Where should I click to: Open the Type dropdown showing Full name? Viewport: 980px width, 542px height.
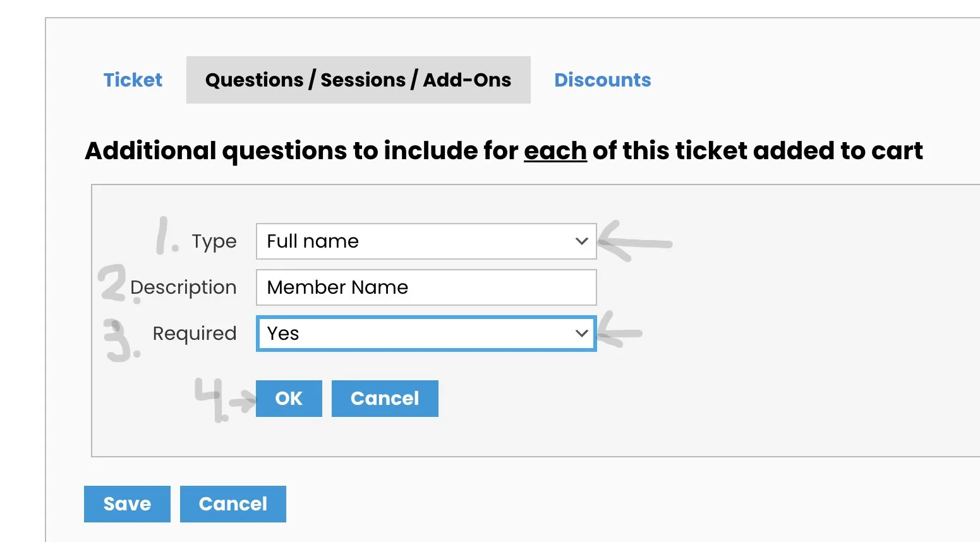pyautogui.click(x=417, y=241)
